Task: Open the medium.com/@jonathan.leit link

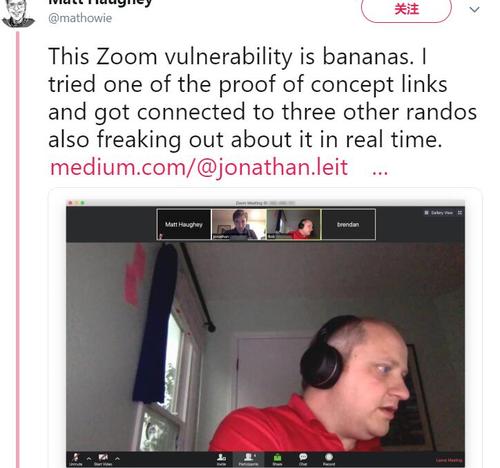Action: coord(199,167)
